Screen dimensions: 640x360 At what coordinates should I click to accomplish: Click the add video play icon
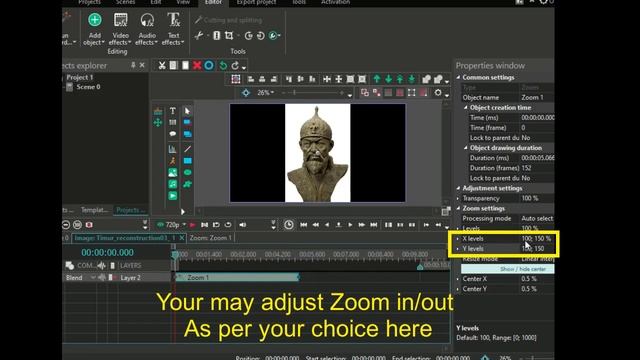point(173,196)
